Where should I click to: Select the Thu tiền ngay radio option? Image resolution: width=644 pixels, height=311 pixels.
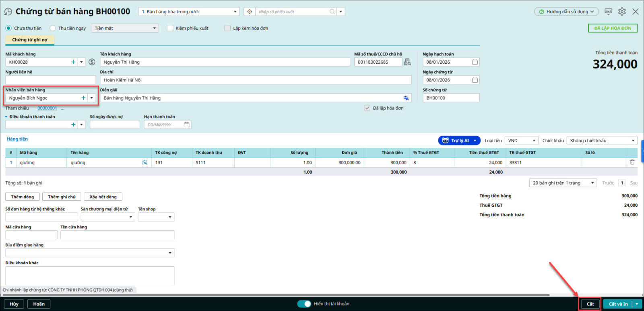pos(53,28)
